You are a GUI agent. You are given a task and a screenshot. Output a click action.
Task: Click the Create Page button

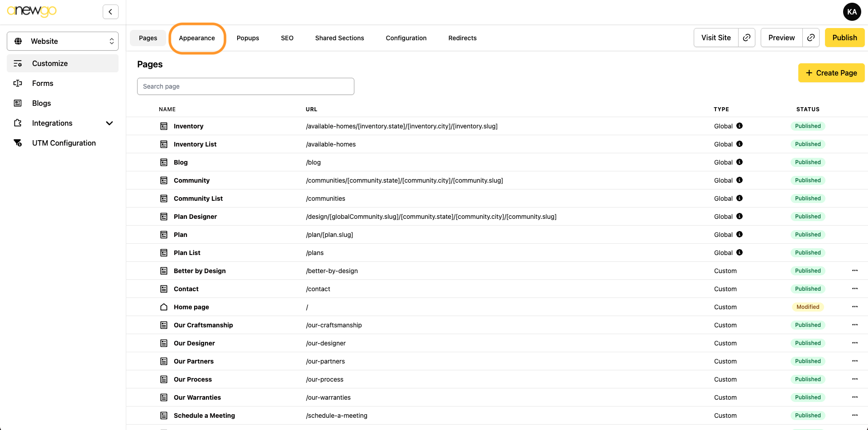[831, 73]
